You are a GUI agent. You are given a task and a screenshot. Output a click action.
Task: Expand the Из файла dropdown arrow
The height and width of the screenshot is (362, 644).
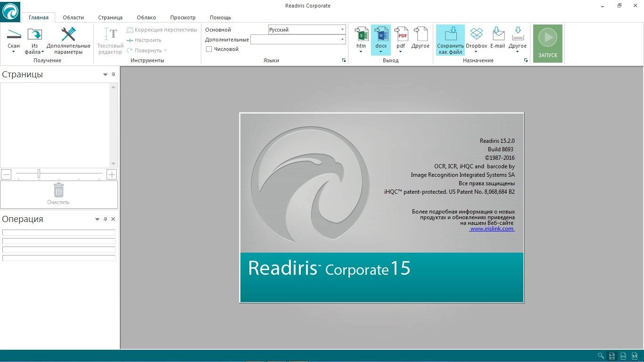43,52
